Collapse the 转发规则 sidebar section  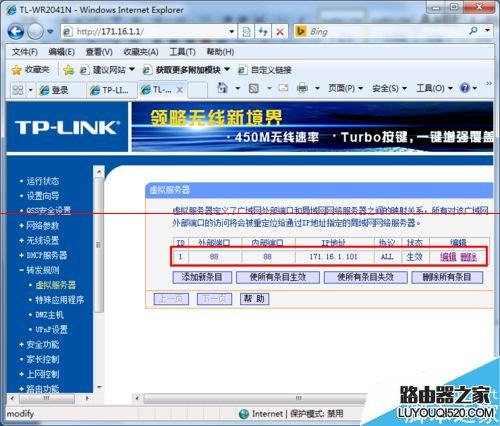43,270
